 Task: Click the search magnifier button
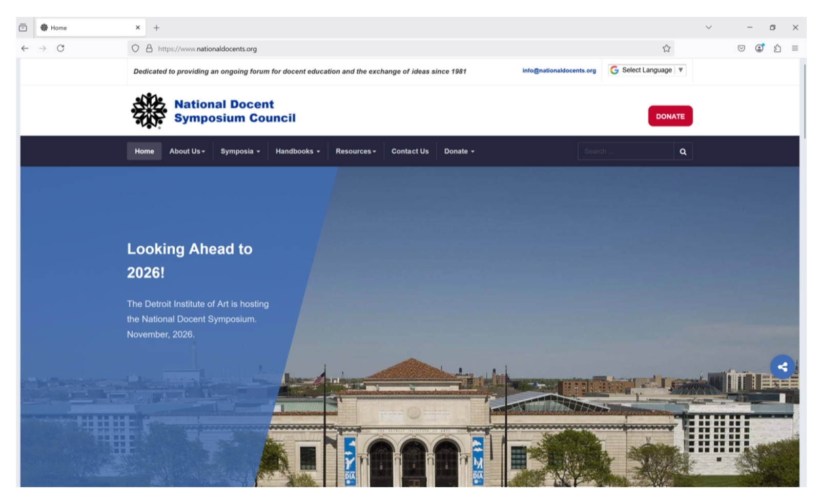point(683,152)
